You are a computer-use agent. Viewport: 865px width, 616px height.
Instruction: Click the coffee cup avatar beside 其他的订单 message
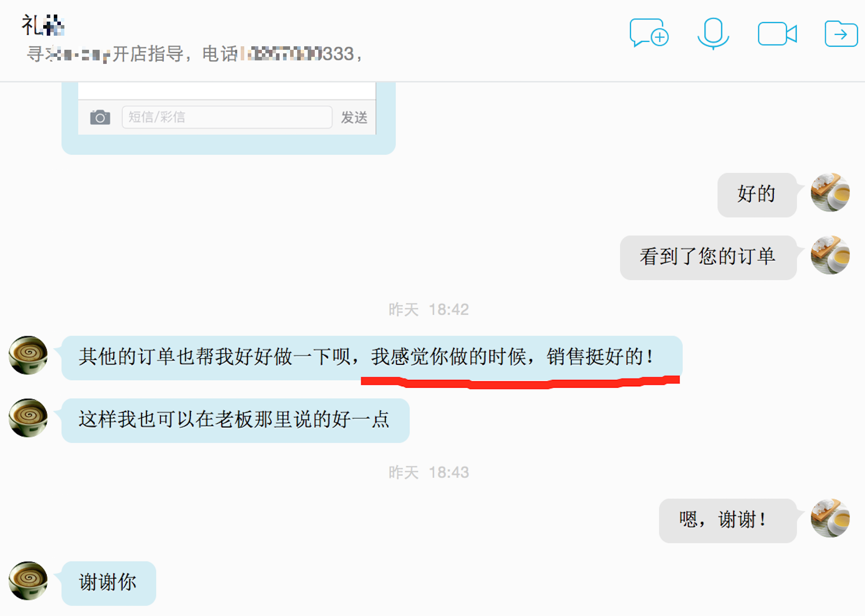click(28, 355)
